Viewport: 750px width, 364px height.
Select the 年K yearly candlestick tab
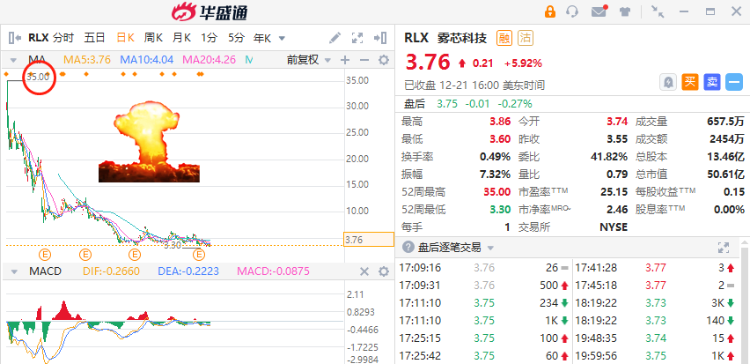click(262, 38)
